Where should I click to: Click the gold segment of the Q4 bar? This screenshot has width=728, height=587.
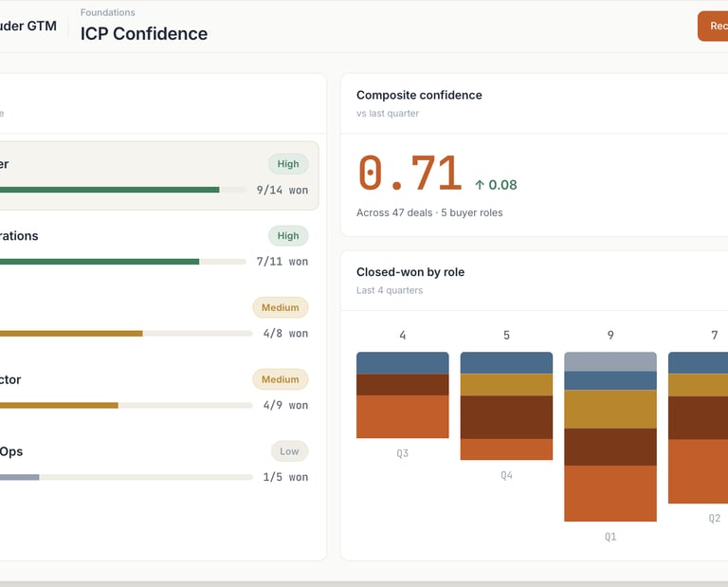click(506, 384)
